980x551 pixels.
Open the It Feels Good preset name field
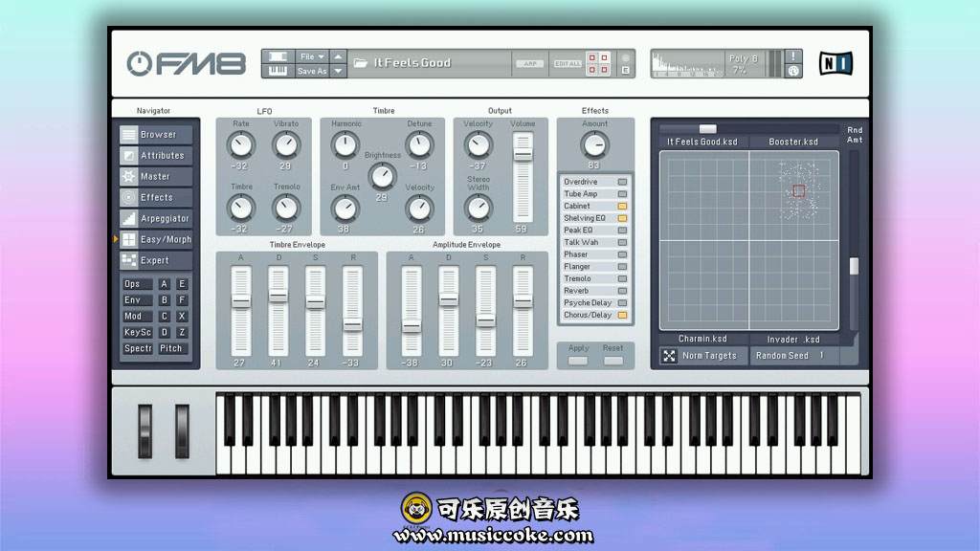tap(430, 63)
